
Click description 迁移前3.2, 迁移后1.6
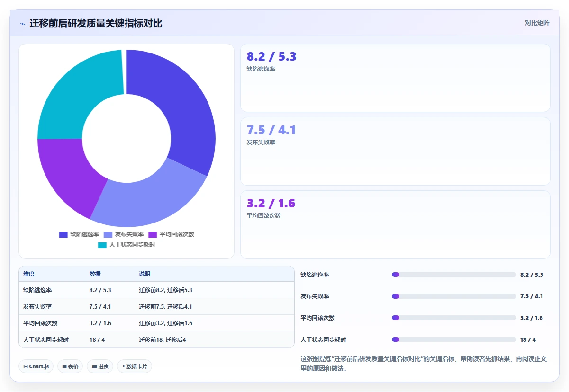pos(165,323)
